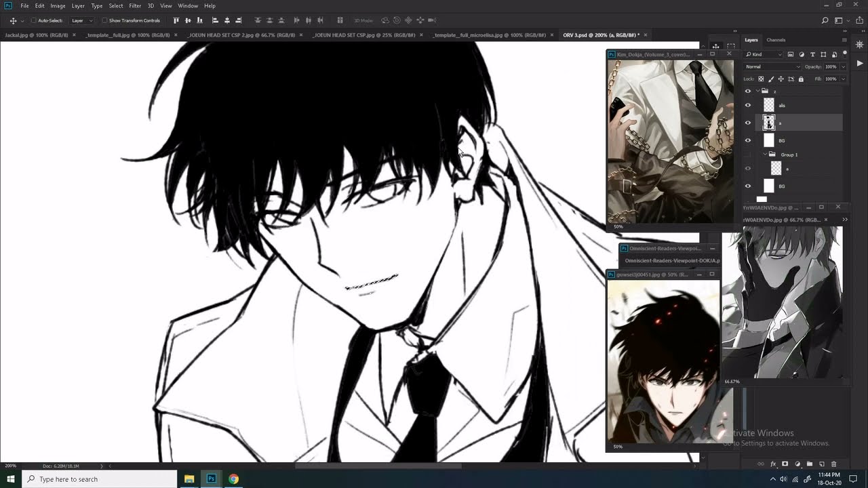The height and width of the screenshot is (488, 868).
Task: Toggle visibility of selected 'a' layer
Action: click(748, 123)
